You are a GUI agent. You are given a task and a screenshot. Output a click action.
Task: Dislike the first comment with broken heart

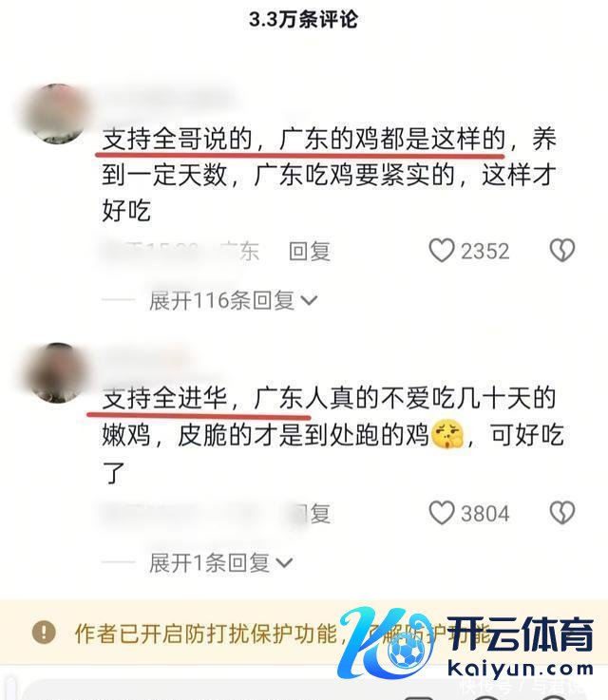coord(562,251)
